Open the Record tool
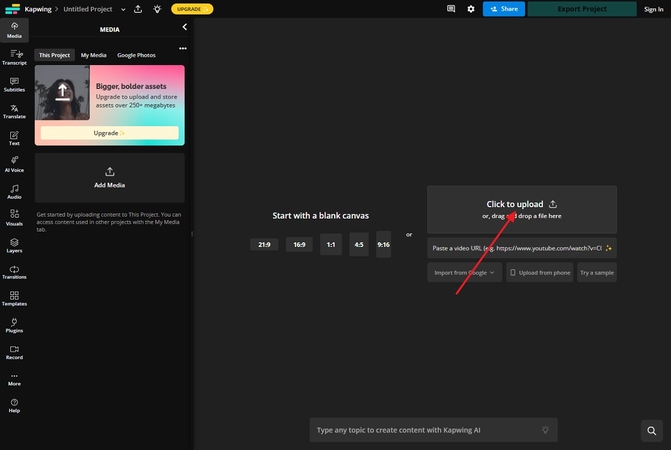The width and height of the screenshot is (671, 450). tap(14, 352)
